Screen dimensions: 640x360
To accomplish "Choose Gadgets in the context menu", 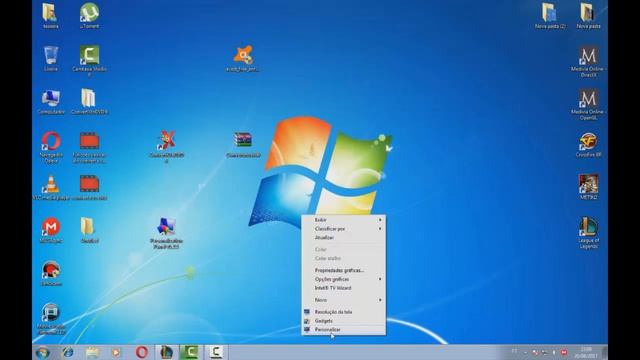I will pos(343,321).
